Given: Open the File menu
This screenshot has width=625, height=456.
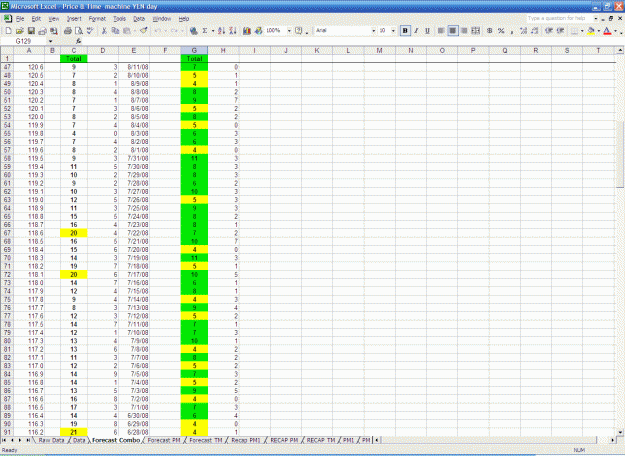Looking at the screenshot, I should [x=20, y=19].
